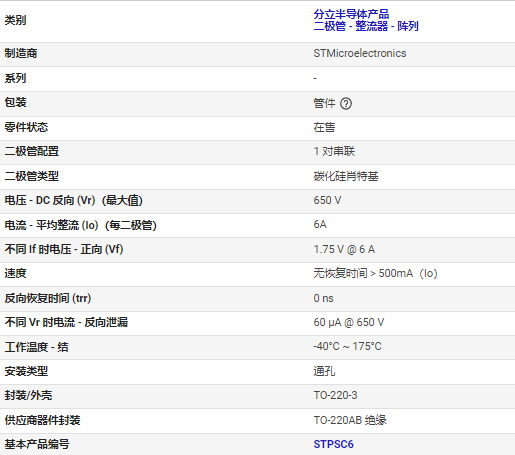Select the STMicroelectronics manufacturer value
515x455 pixels.
click(x=360, y=53)
